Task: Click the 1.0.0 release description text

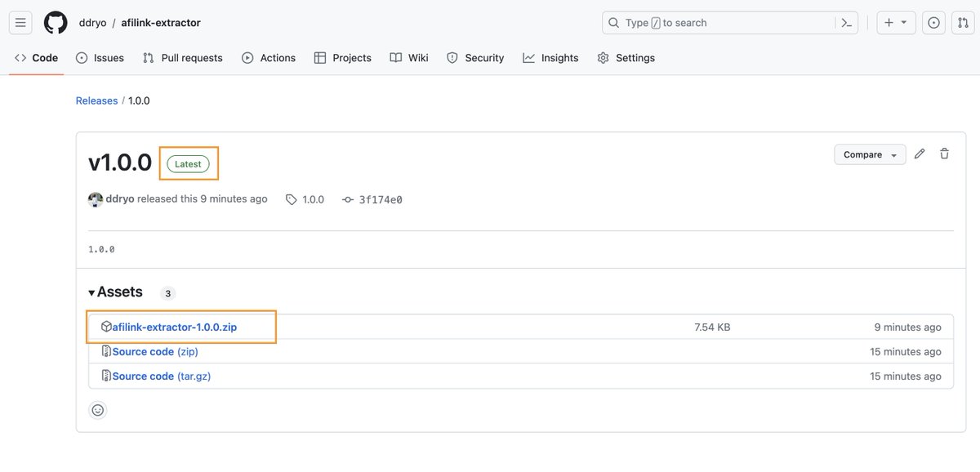Action: click(x=101, y=249)
